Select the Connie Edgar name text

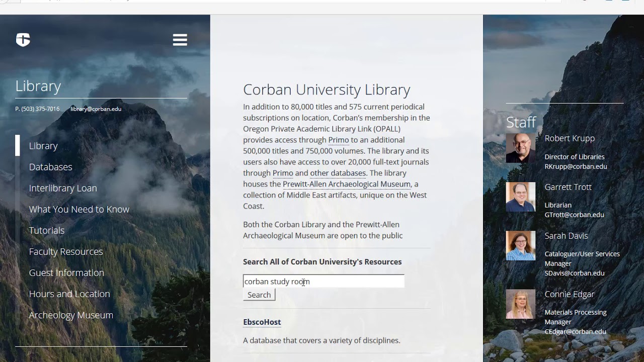[570, 294]
